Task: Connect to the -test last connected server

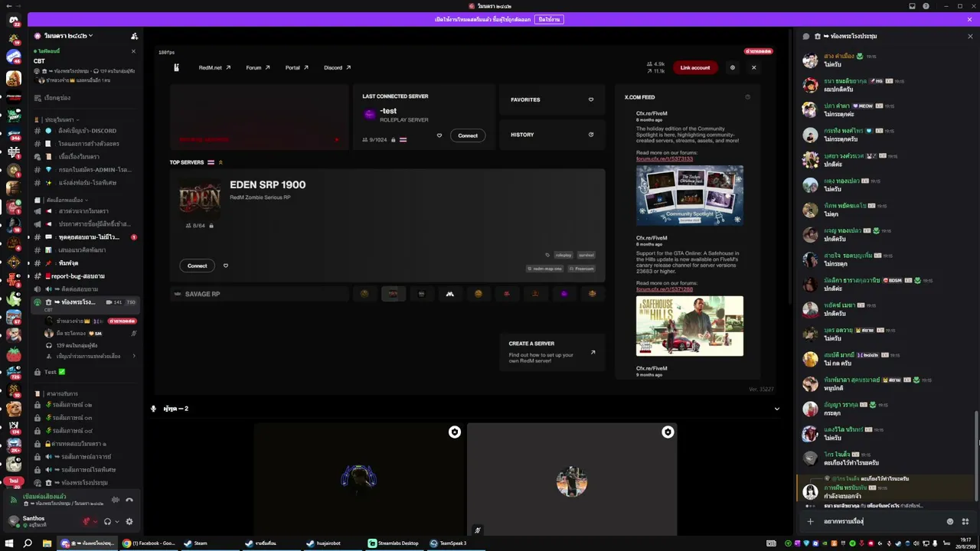Action: [468, 135]
